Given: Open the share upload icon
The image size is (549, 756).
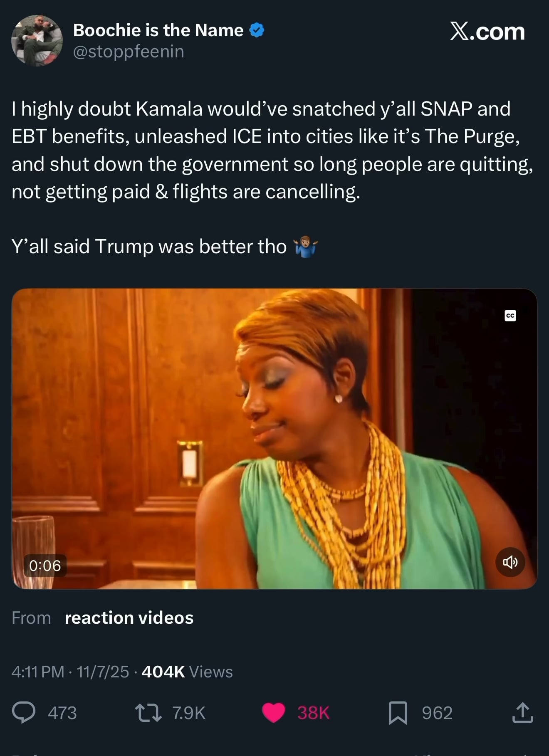Looking at the screenshot, I should coord(522,713).
